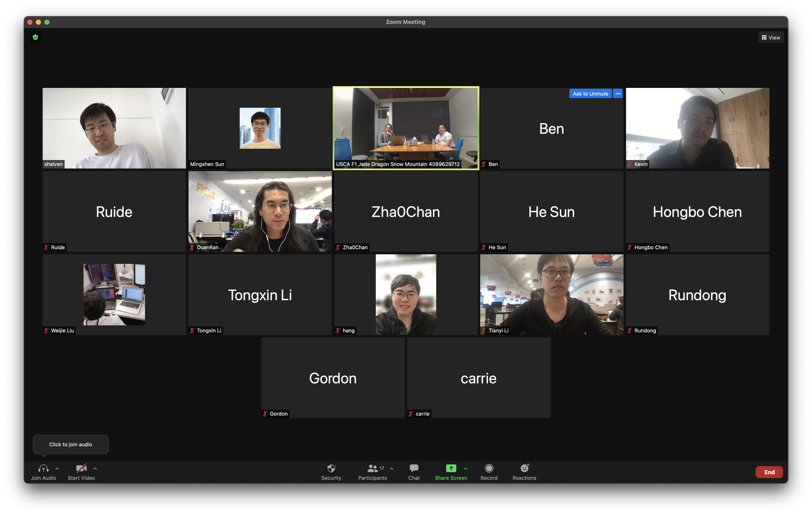This screenshot has height=515, width=812.
Task: Click the green Share Screen icon
Action: pos(451,468)
